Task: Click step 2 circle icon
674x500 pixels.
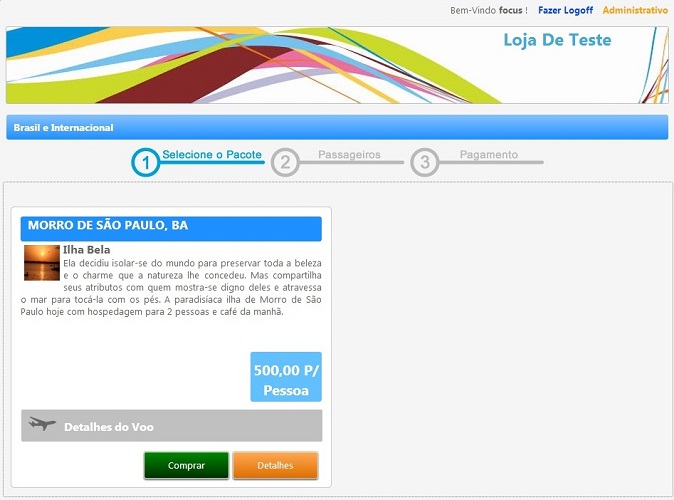Action: (x=285, y=163)
